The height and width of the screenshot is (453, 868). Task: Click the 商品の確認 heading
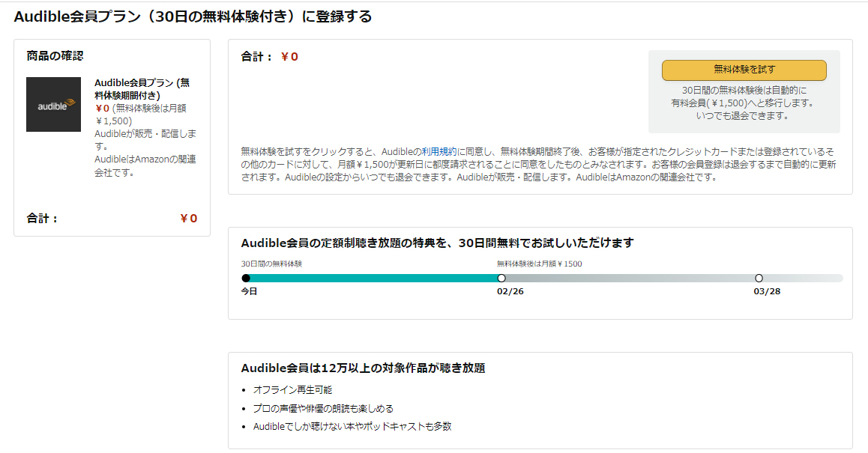coord(55,56)
